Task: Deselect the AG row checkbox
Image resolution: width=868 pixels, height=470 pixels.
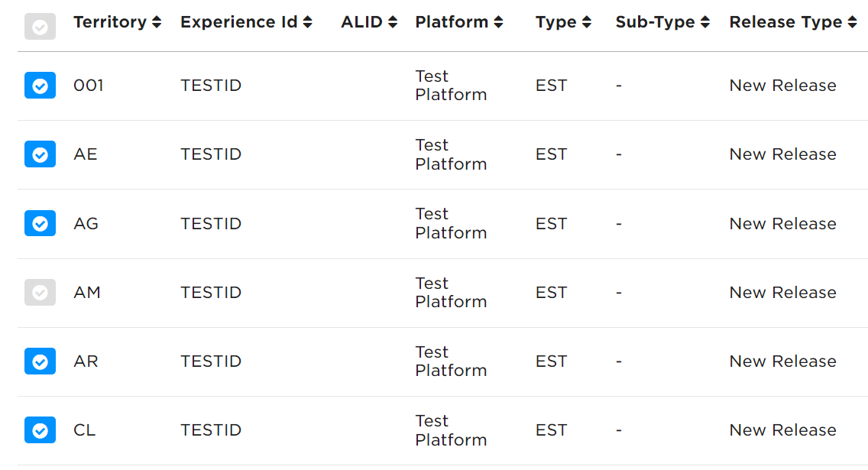Action: 40,223
